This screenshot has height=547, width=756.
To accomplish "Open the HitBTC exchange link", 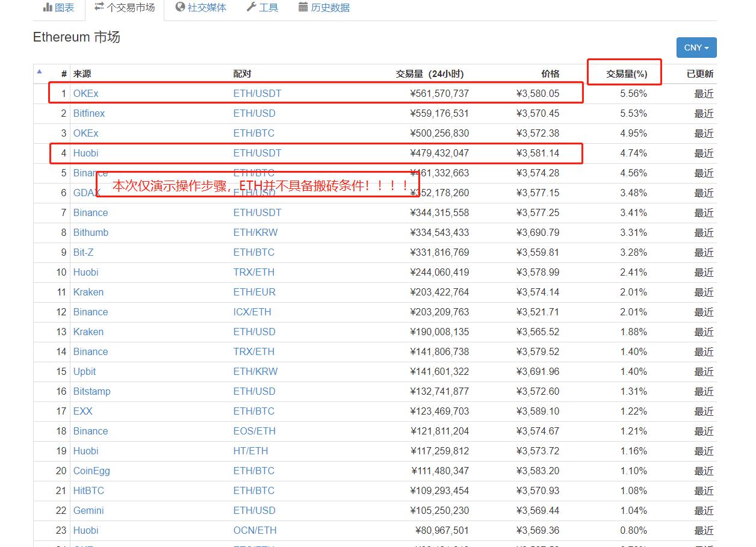I will tap(88, 490).
